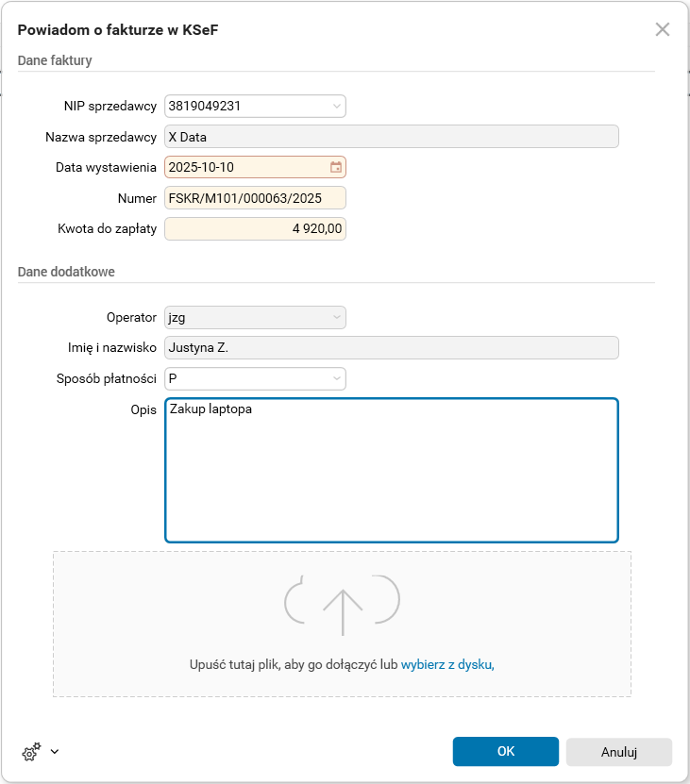The width and height of the screenshot is (690, 784).
Task: Open the gear settings icon
Action: [x=31, y=752]
